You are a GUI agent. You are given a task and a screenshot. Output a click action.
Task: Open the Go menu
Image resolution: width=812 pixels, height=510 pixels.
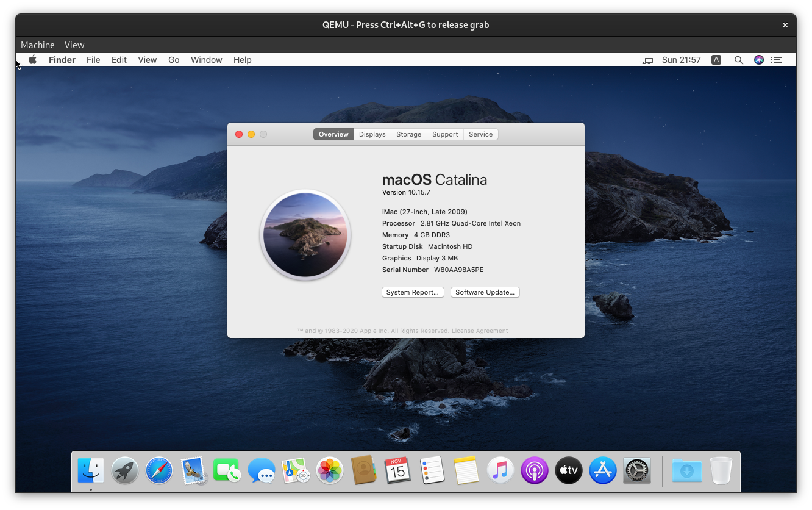[x=174, y=60]
